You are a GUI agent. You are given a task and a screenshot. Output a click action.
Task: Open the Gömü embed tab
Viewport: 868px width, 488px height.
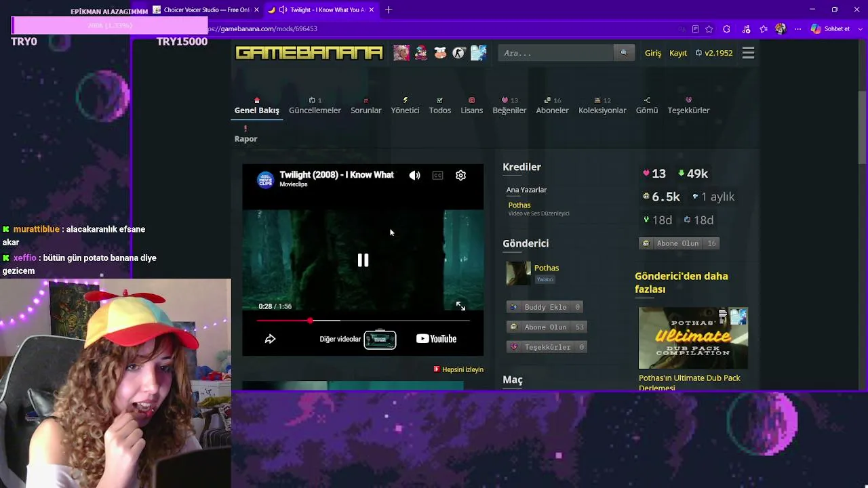tap(646, 106)
